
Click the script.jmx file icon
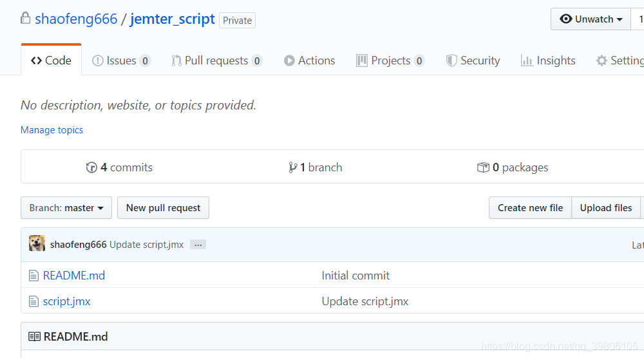pyautogui.click(x=33, y=301)
